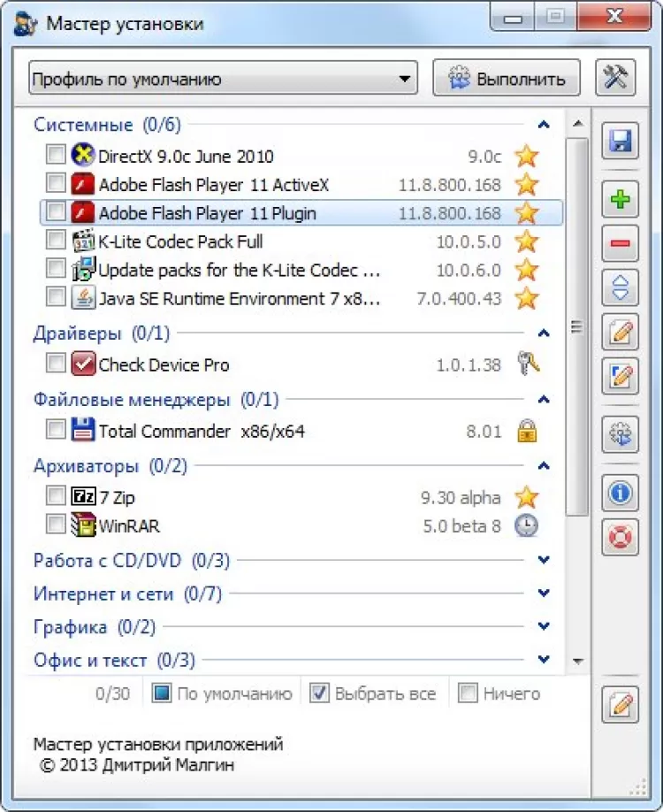Click the WinRAR books icon
This screenshot has height=812, width=663.
click(83, 525)
